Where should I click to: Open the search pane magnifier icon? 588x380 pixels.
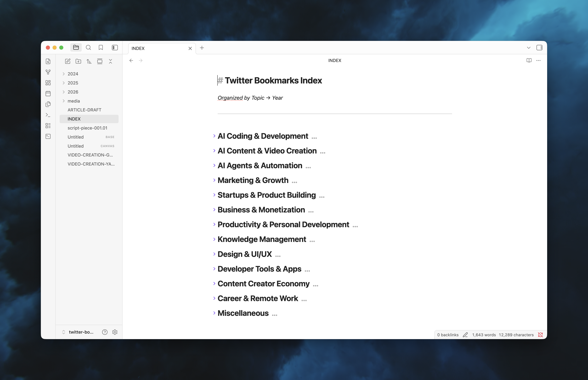[88, 48]
